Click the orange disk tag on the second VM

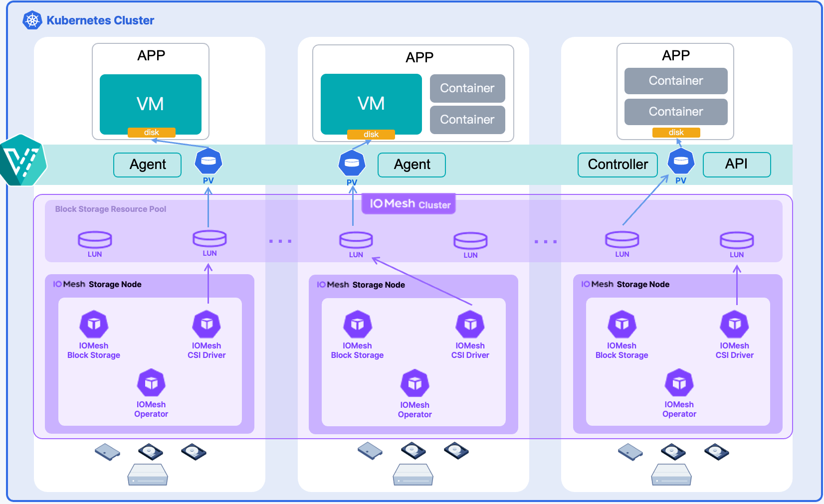[371, 135]
